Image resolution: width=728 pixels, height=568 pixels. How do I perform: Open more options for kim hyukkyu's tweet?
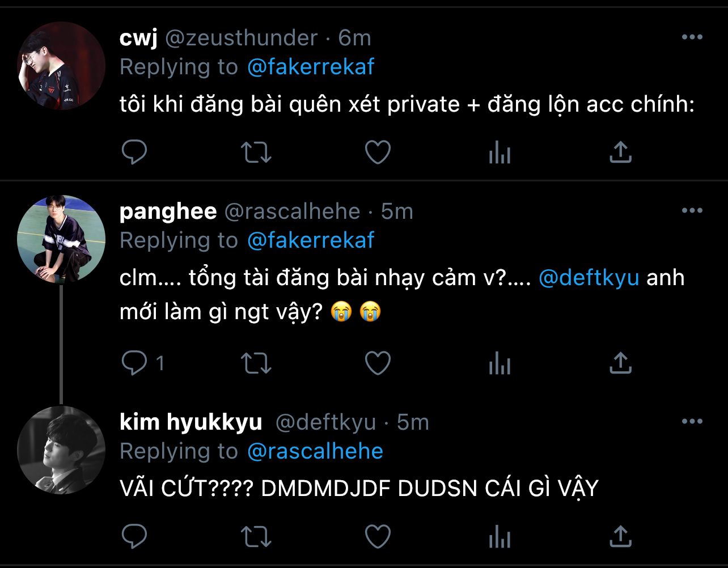point(692,422)
